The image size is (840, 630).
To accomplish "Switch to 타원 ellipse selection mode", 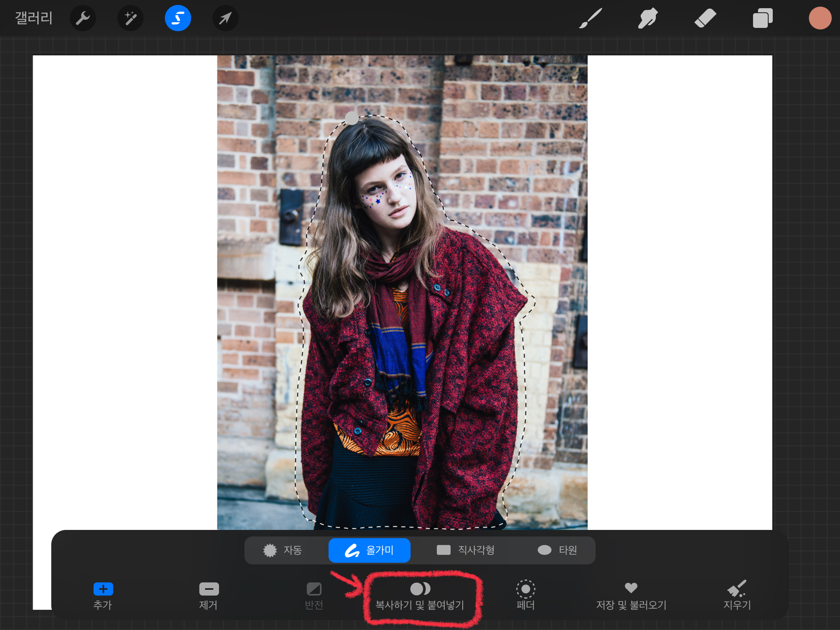I will [557, 550].
